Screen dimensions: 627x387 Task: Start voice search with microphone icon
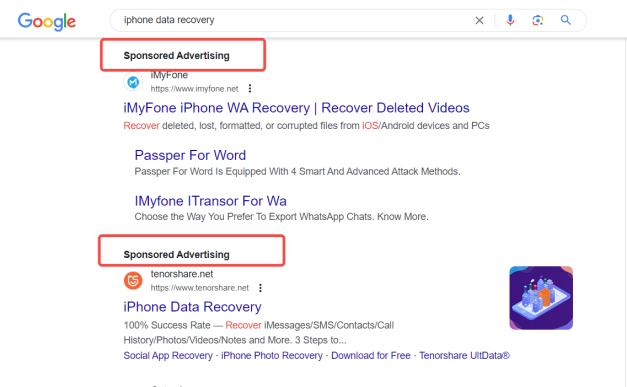pyautogui.click(x=510, y=20)
